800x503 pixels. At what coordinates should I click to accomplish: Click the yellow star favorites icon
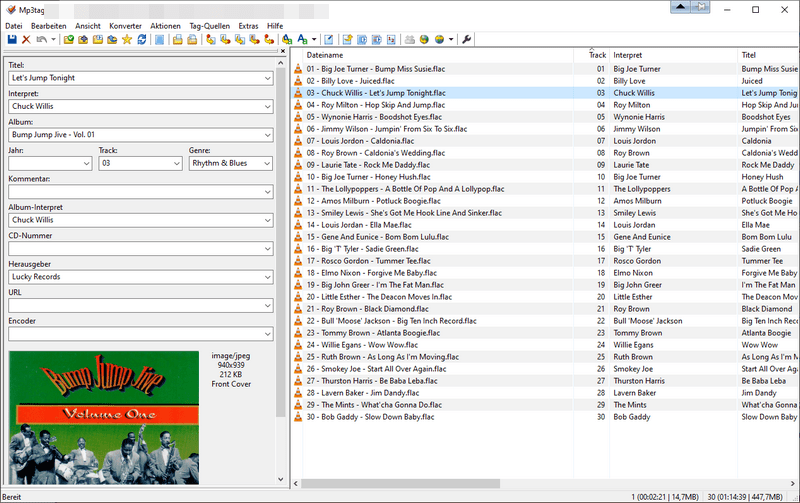coord(126,39)
